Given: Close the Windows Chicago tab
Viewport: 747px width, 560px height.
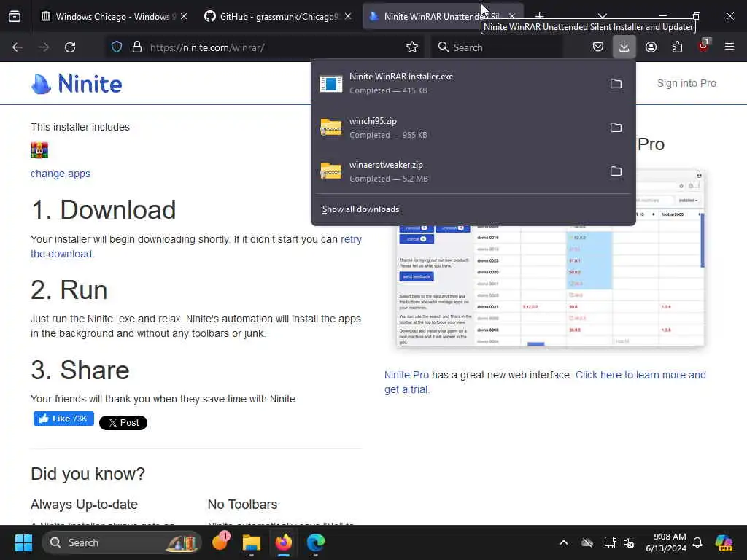Looking at the screenshot, I should coord(184,17).
